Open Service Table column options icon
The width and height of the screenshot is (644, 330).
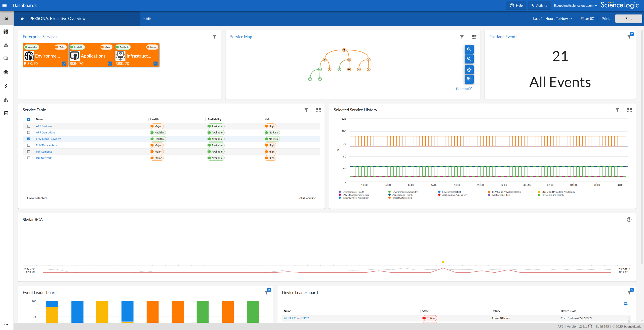pos(318,110)
